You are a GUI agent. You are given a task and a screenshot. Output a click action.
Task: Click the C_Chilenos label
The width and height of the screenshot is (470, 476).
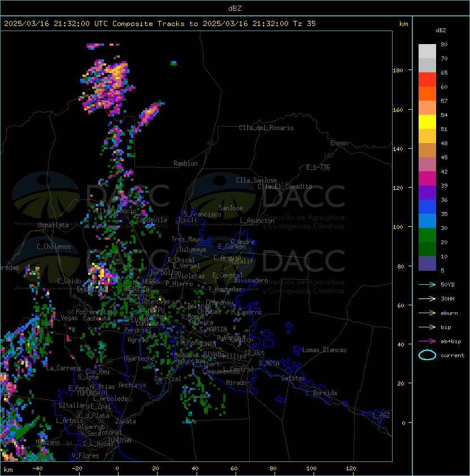click(54, 246)
